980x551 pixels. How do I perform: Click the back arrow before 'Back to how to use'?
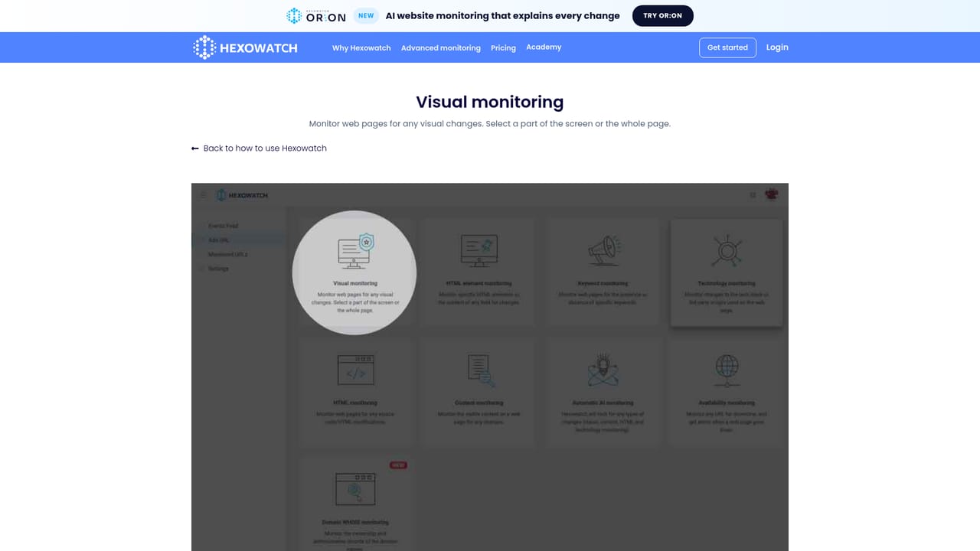[195, 148]
